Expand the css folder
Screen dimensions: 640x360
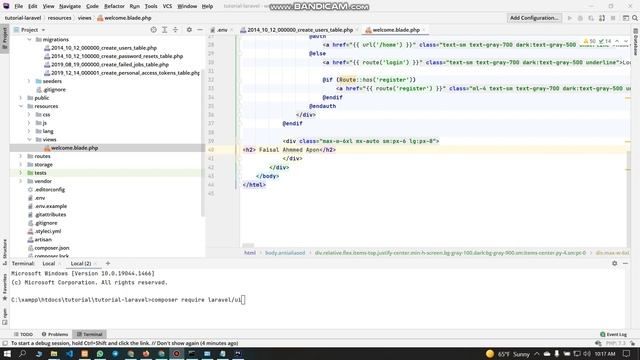point(29,115)
